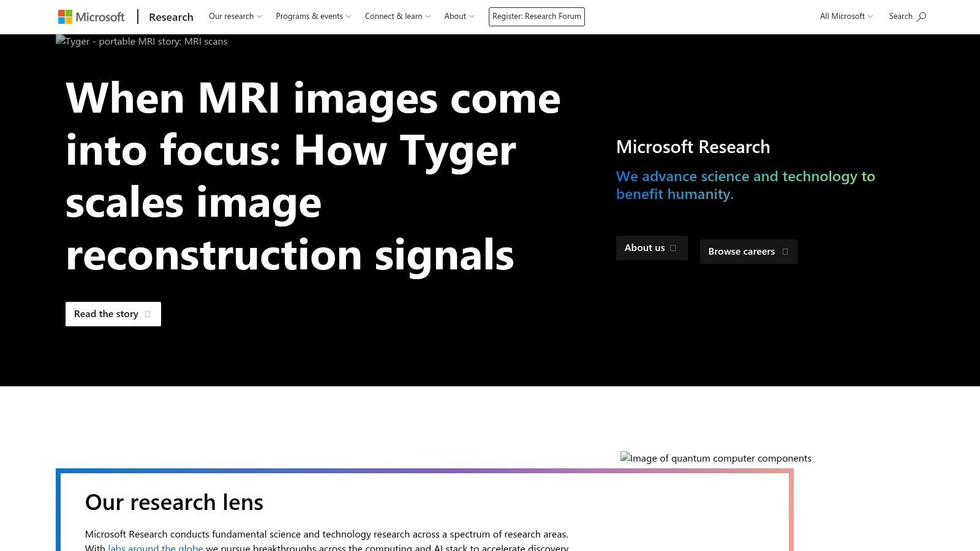Screen dimensions: 980x551
Task: Click Register: Research Forum button
Action: pyautogui.click(x=537, y=17)
